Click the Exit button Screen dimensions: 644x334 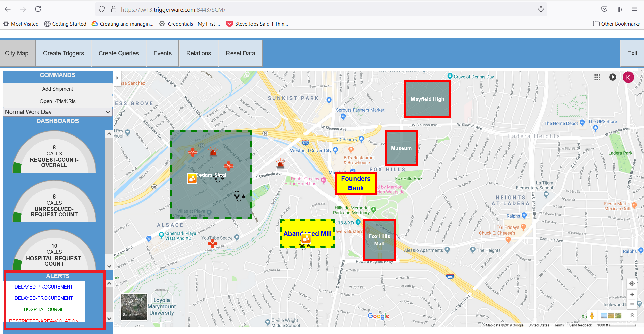coord(632,53)
